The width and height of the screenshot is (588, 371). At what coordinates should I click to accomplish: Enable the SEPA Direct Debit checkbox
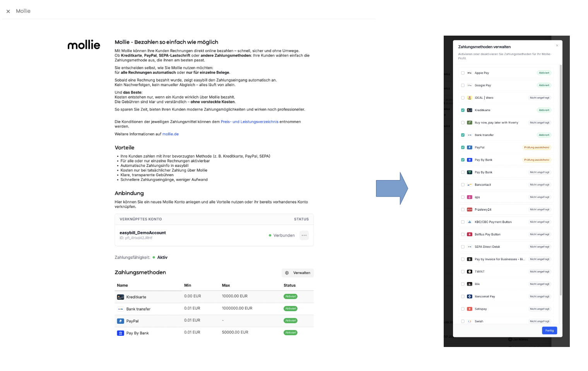463,247
